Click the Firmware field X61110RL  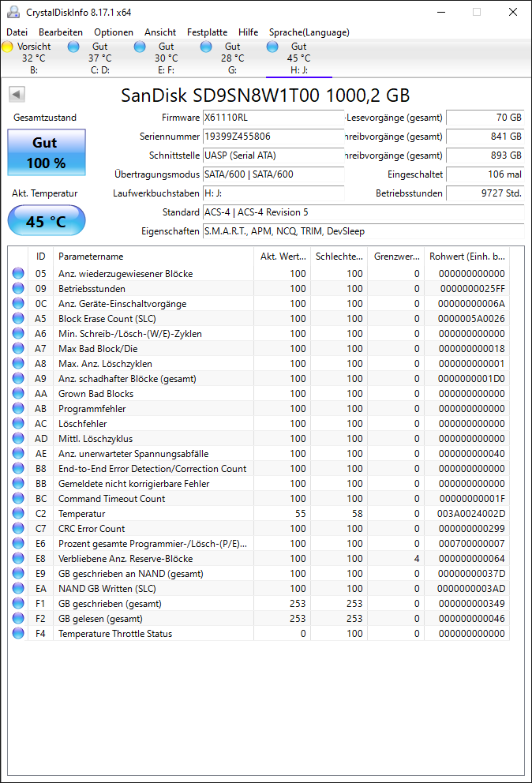pos(273,118)
